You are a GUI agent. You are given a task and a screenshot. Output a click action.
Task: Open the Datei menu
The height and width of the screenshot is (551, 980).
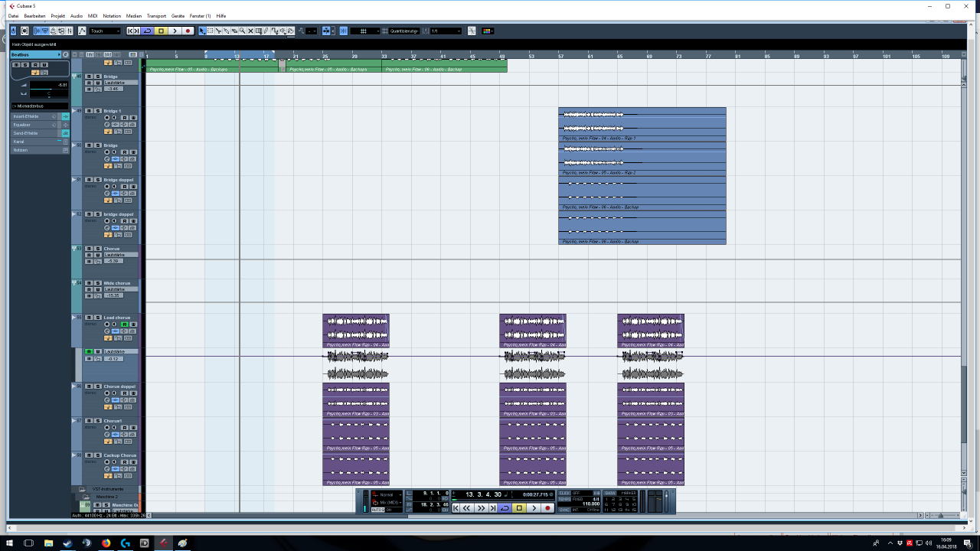pyautogui.click(x=13, y=15)
